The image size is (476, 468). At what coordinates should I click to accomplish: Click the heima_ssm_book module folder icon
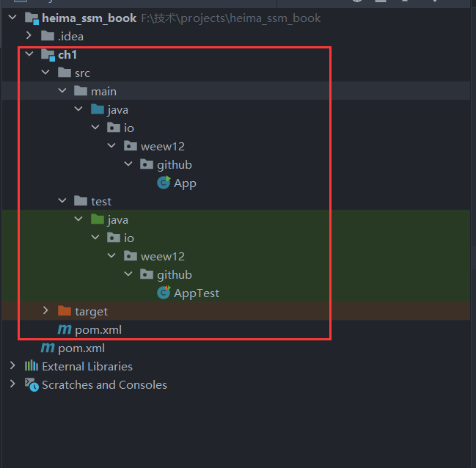pos(32,18)
